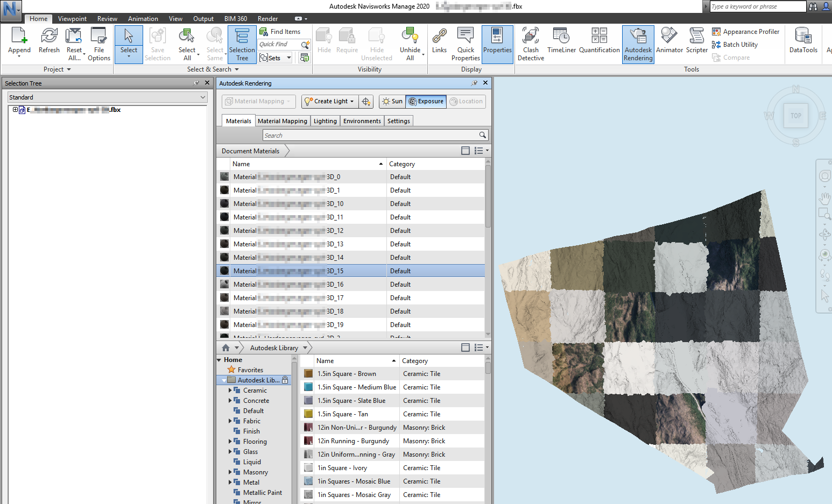Activate the Select tool
Viewport: 832px width, 504px height.
click(x=129, y=44)
